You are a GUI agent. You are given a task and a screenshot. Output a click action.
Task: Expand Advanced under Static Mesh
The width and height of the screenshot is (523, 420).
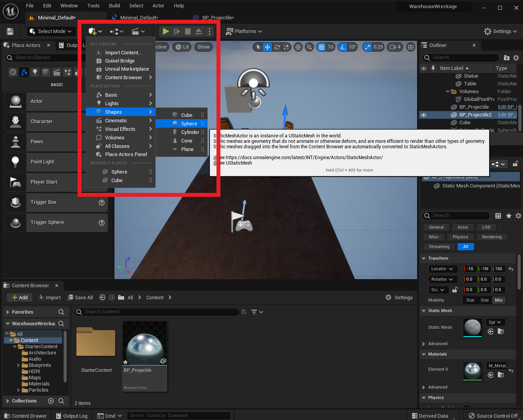424,344
